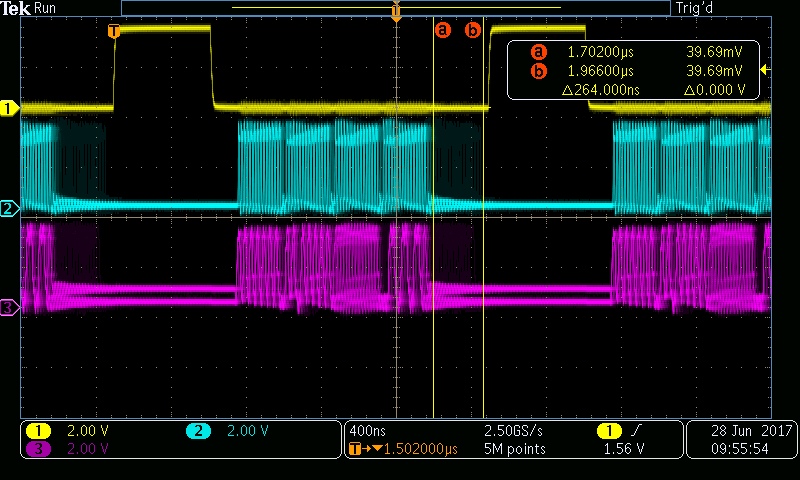This screenshot has height=480, width=800.
Task: Click cursor a icon in readout box
Action: (539, 52)
